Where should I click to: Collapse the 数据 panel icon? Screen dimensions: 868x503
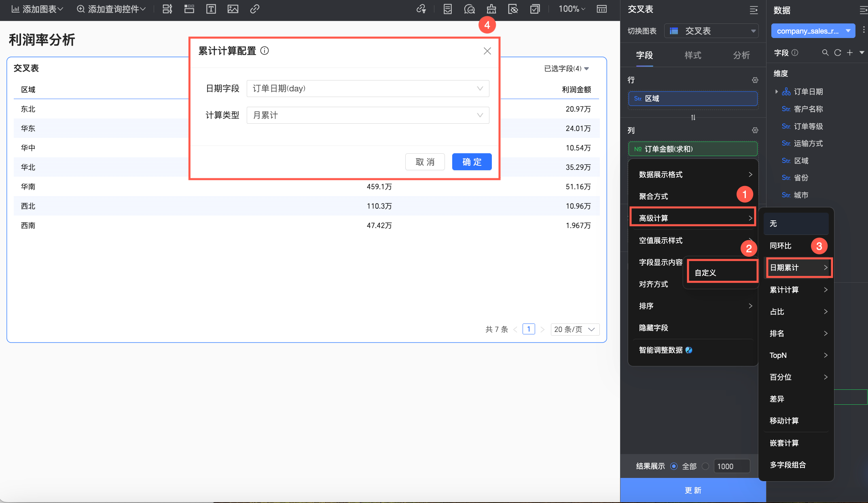click(x=863, y=10)
